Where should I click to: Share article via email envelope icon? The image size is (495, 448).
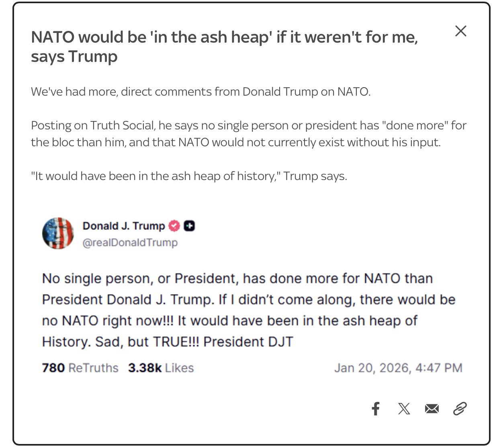[432, 409]
